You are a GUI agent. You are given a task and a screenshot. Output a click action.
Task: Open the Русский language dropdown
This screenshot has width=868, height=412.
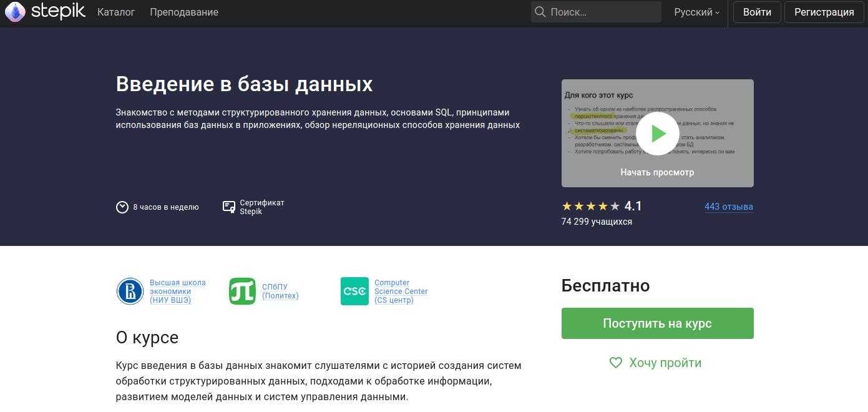coord(696,12)
